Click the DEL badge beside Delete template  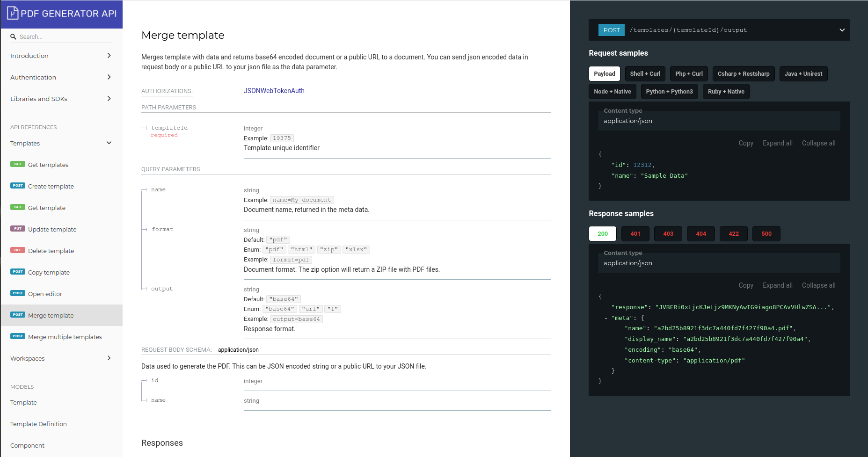point(17,250)
